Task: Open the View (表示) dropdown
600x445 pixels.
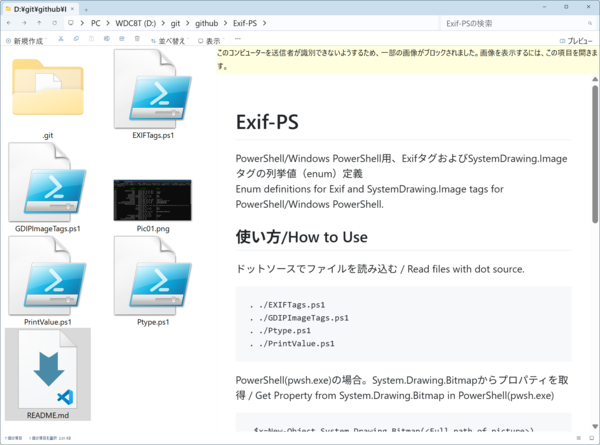Action: click(x=211, y=41)
